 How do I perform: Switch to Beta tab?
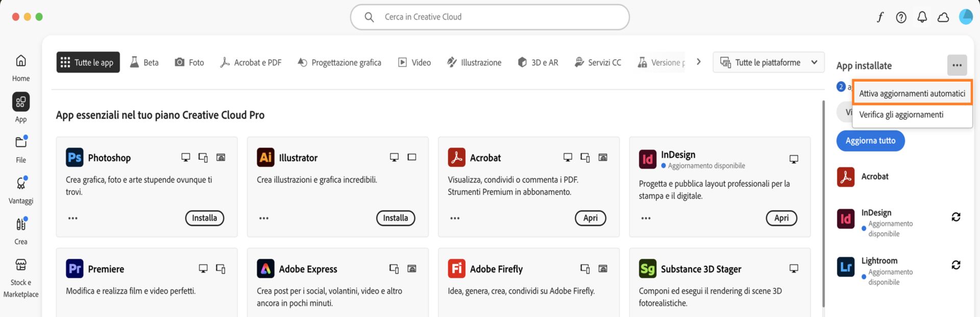[x=144, y=62]
